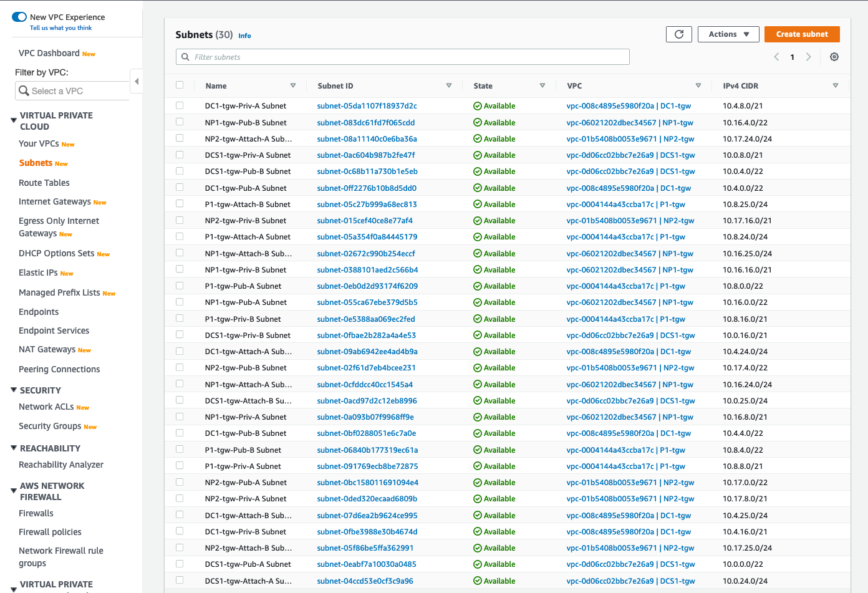Viewport: 868px width, 593px height.
Task: Check the select-all subnets header checkbox
Action: pyautogui.click(x=180, y=85)
